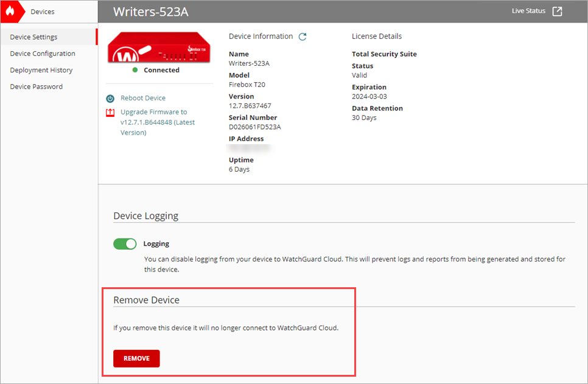Disable the Logging toggle

125,243
